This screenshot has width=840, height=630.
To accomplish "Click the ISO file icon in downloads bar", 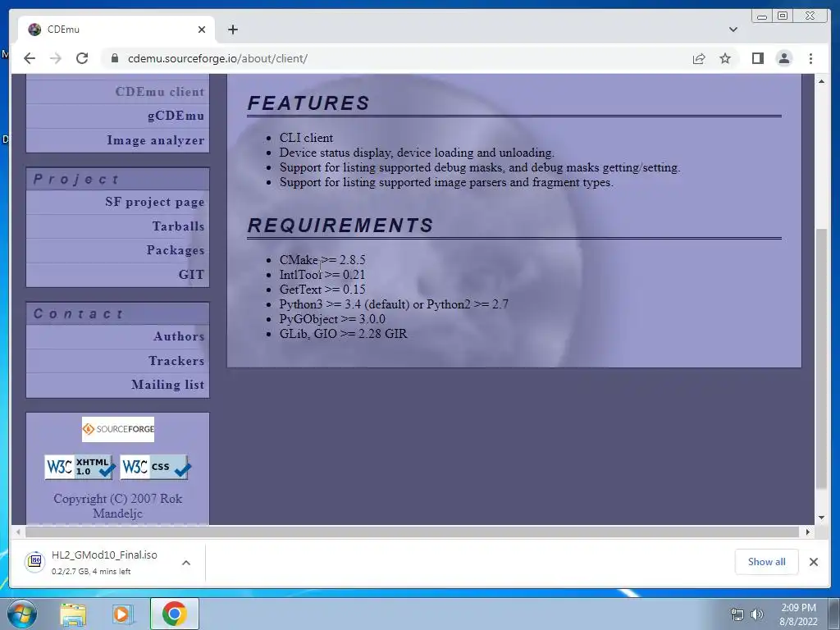I will point(34,561).
